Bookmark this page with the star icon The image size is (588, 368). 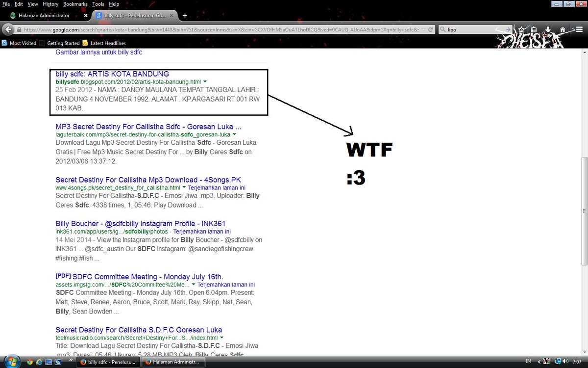(x=521, y=29)
